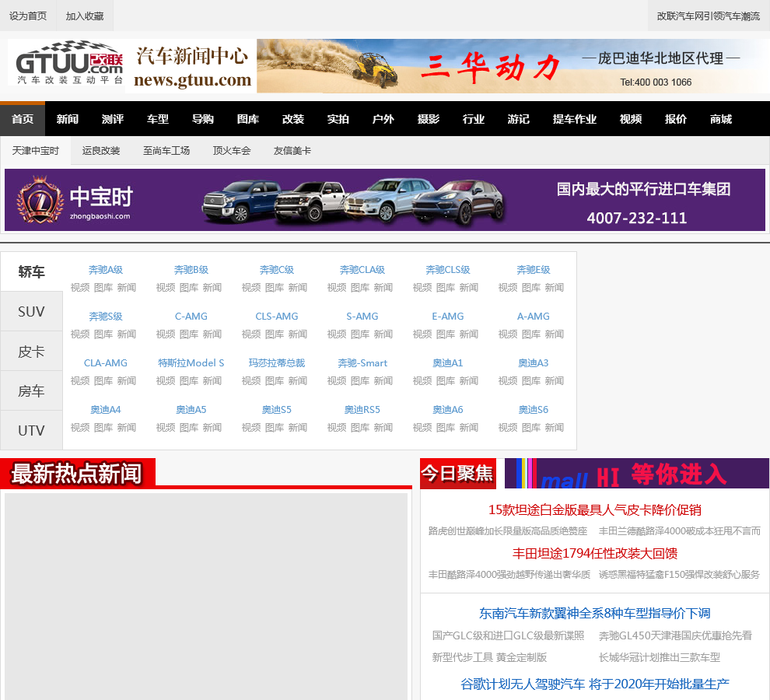Open the 奔驰E级 model link
Viewport: 770px width, 700px height.
(534, 270)
